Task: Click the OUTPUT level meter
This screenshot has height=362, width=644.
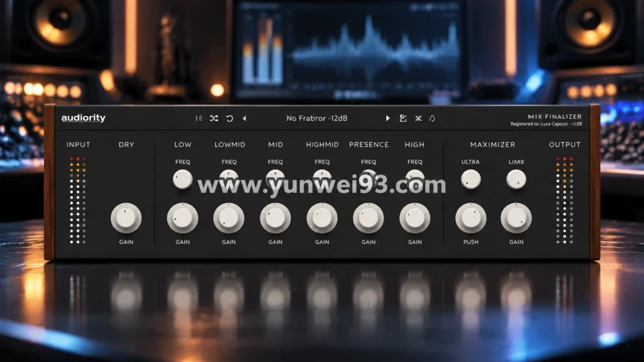Action: pyautogui.click(x=565, y=200)
